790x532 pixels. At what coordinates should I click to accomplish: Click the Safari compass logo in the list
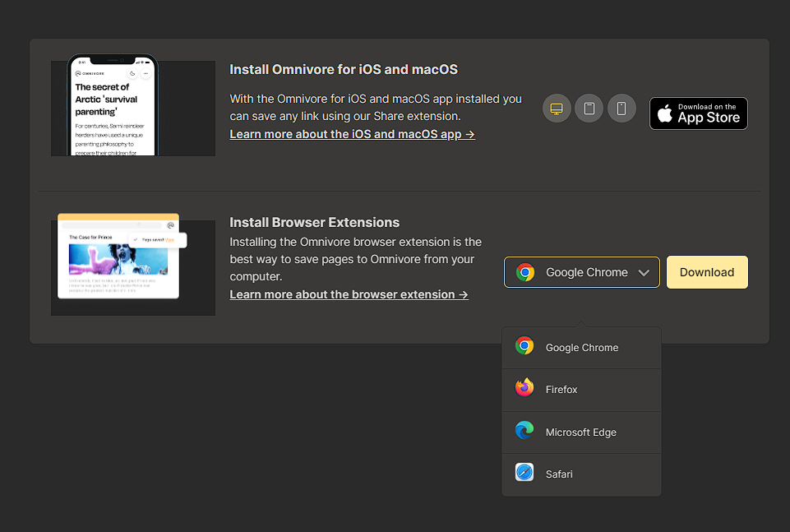[x=524, y=473]
